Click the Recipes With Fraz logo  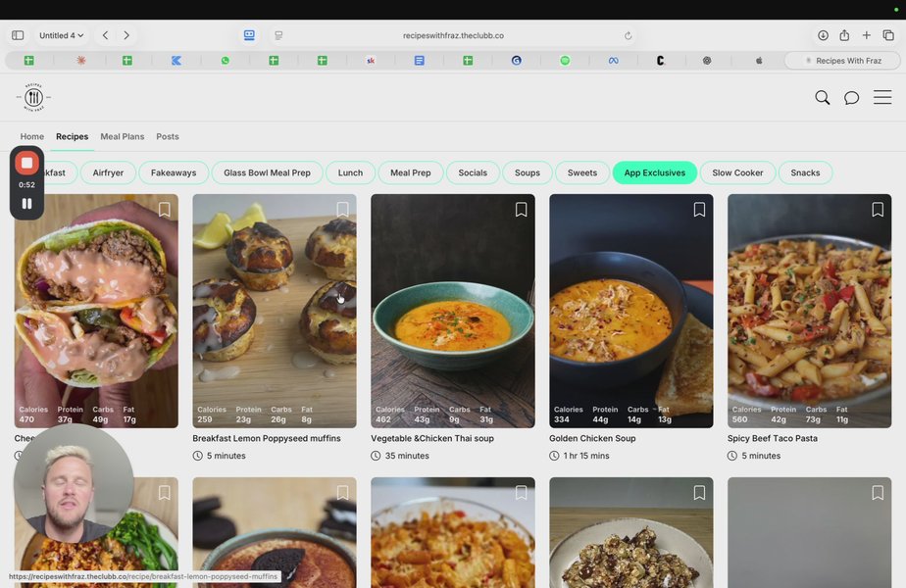click(x=33, y=97)
